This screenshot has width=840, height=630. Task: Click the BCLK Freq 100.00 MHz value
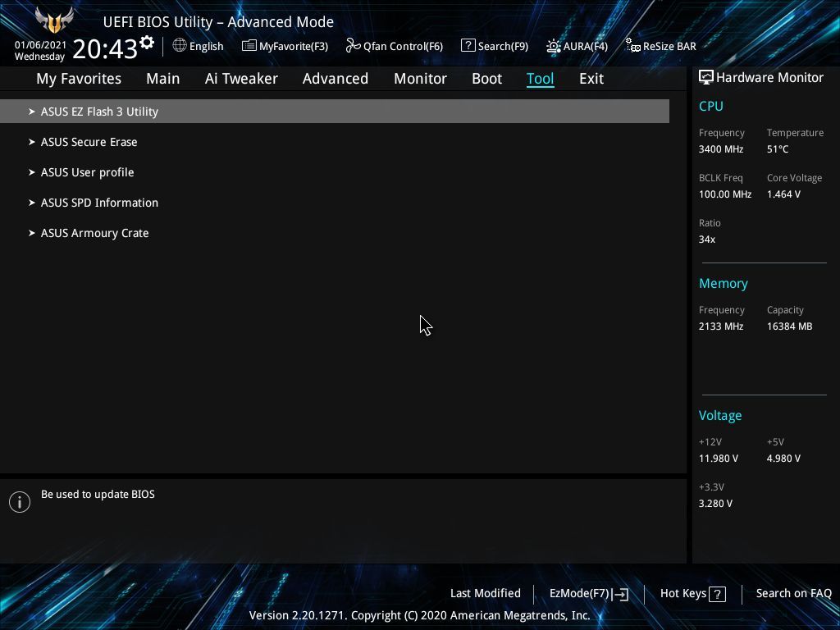click(x=725, y=194)
